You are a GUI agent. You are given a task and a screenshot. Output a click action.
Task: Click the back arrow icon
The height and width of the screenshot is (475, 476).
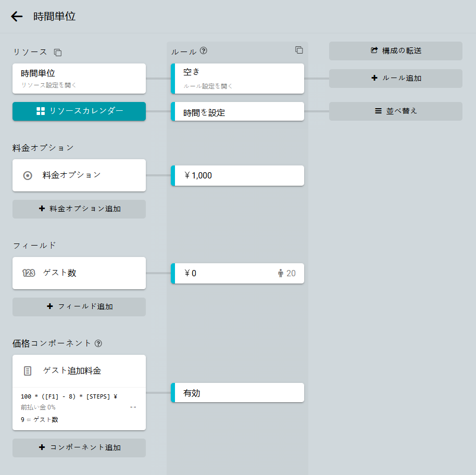[17, 17]
